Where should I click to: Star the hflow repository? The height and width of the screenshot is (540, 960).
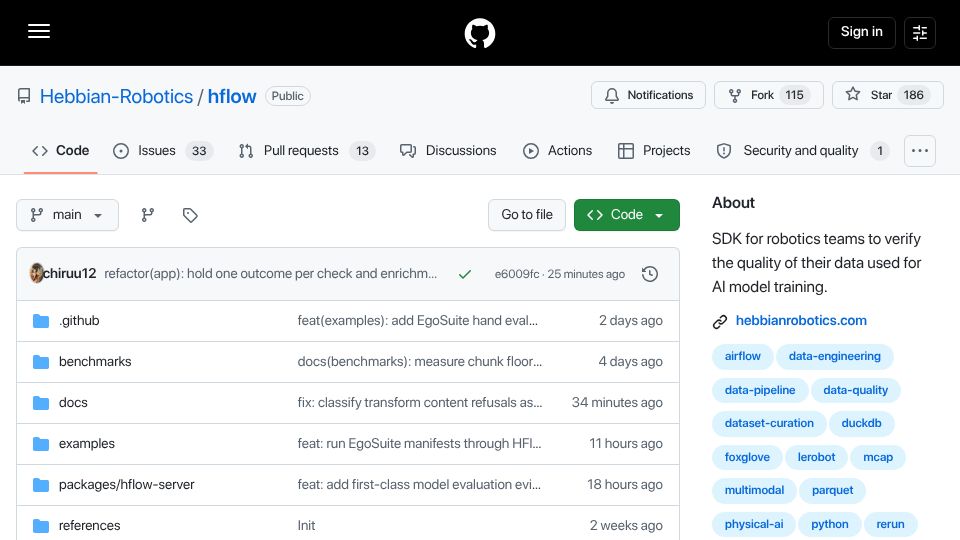[888, 95]
